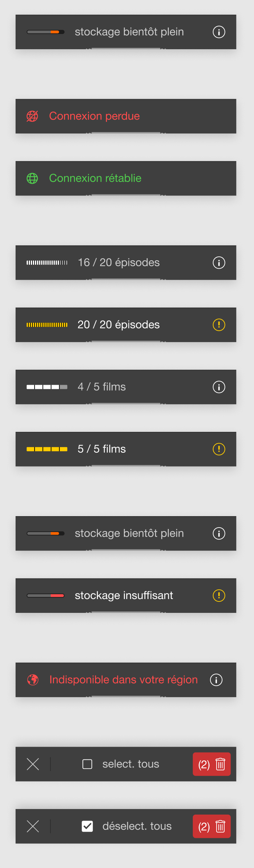The height and width of the screenshot is (868, 254).
Task: Uncheck the déselect. tous checkbox
Action: [x=87, y=826]
